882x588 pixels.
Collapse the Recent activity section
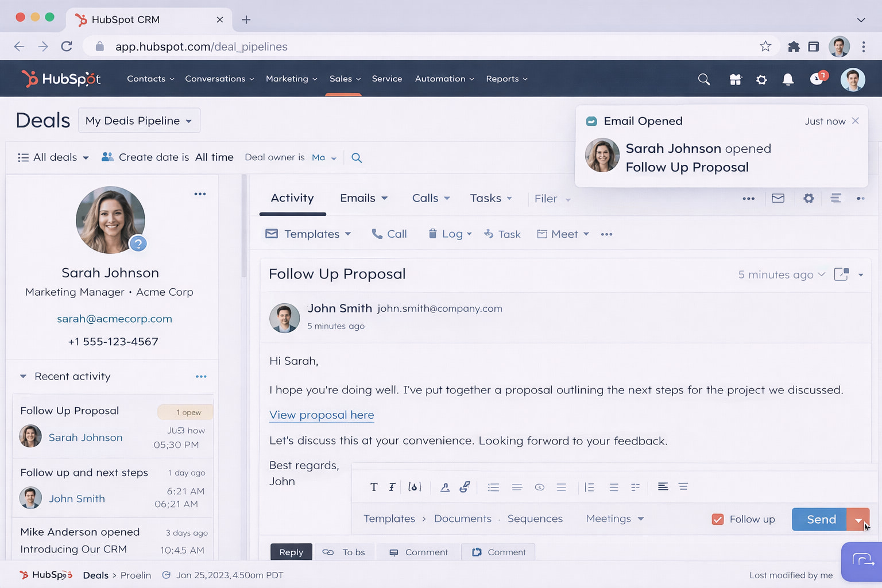coord(24,377)
